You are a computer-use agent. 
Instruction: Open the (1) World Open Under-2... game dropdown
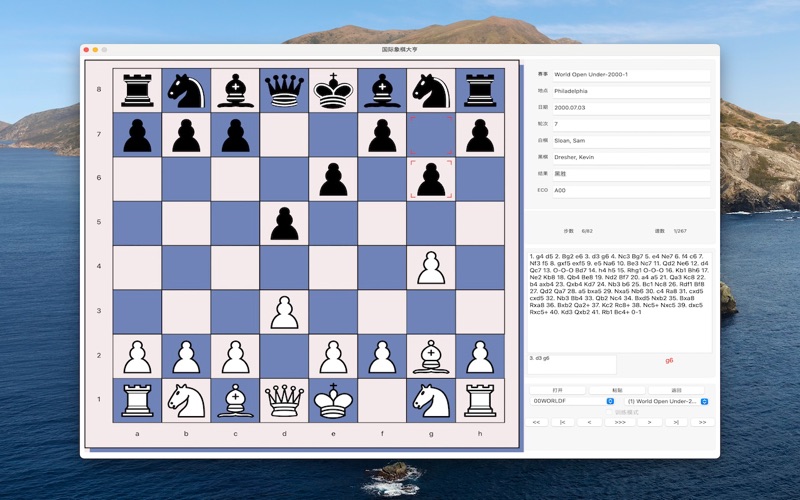tap(667, 402)
